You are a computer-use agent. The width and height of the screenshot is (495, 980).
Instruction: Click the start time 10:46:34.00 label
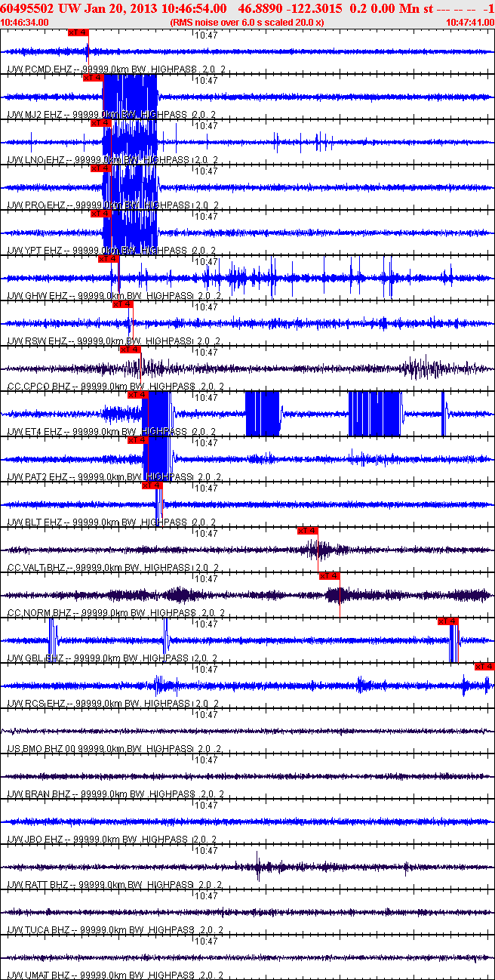point(25,23)
